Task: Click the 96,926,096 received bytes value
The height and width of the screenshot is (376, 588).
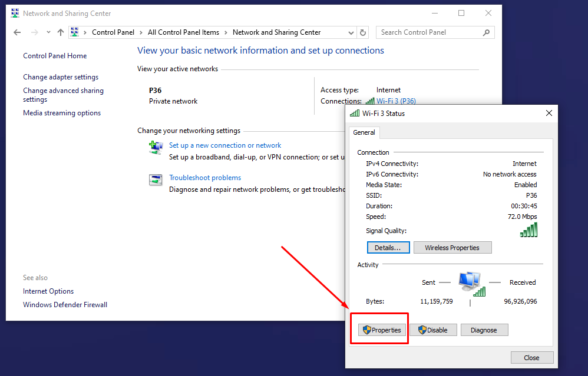Action: pyautogui.click(x=520, y=301)
